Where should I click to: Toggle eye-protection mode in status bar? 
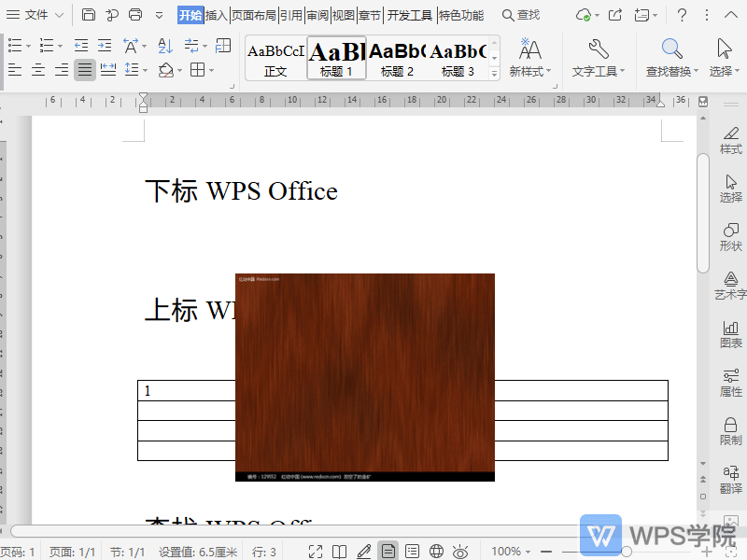point(460,552)
